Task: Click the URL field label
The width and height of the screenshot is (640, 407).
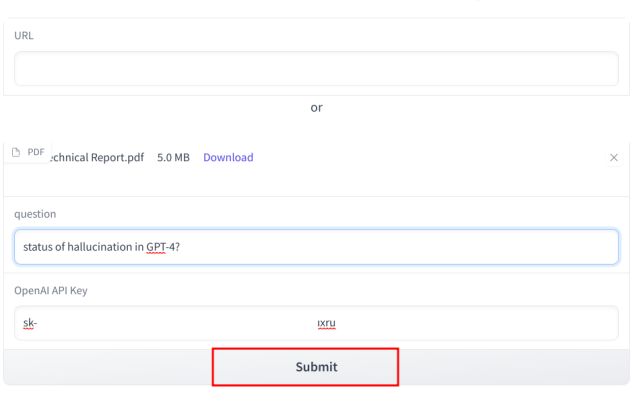Action: pyautogui.click(x=24, y=33)
